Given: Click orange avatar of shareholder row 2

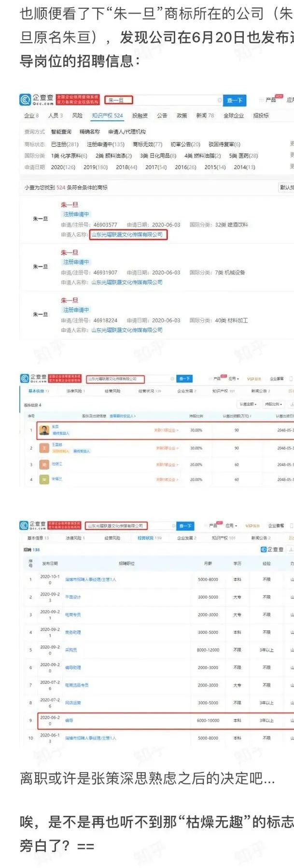Looking at the screenshot, I should pos(44,448).
